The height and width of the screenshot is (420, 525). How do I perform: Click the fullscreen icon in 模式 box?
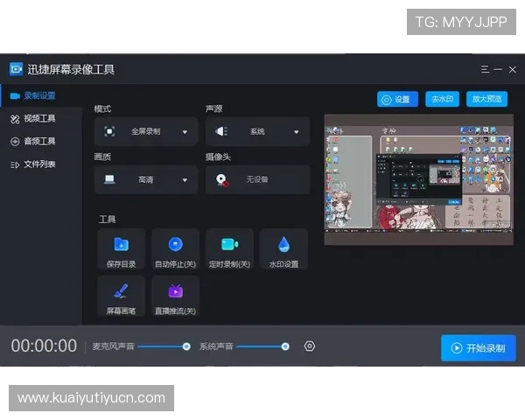109,131
